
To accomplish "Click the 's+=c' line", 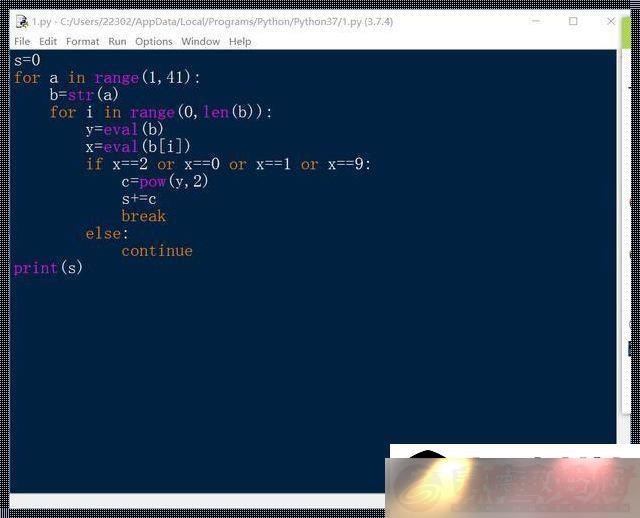I will pyautogui.click(x=139, y=199).
